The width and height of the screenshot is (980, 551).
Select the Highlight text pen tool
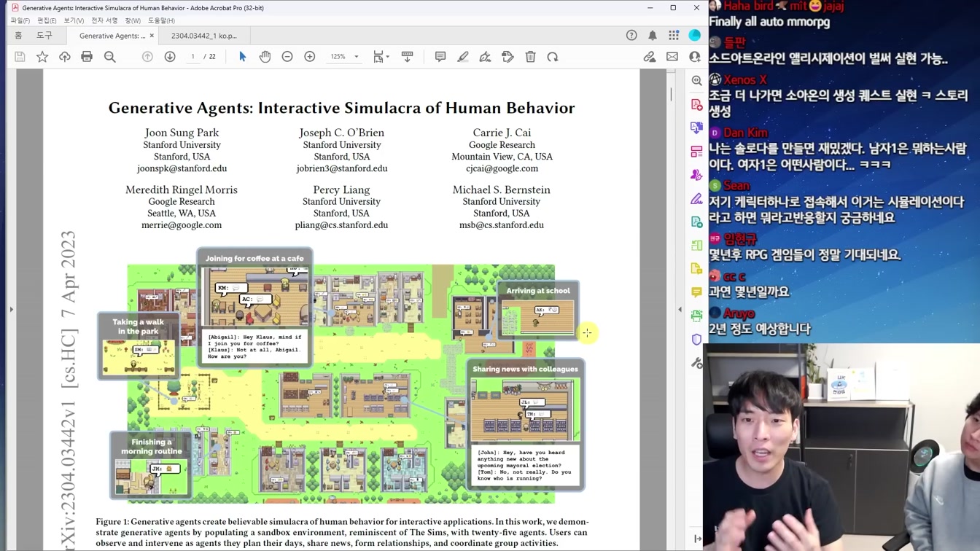tap(463, 57)
